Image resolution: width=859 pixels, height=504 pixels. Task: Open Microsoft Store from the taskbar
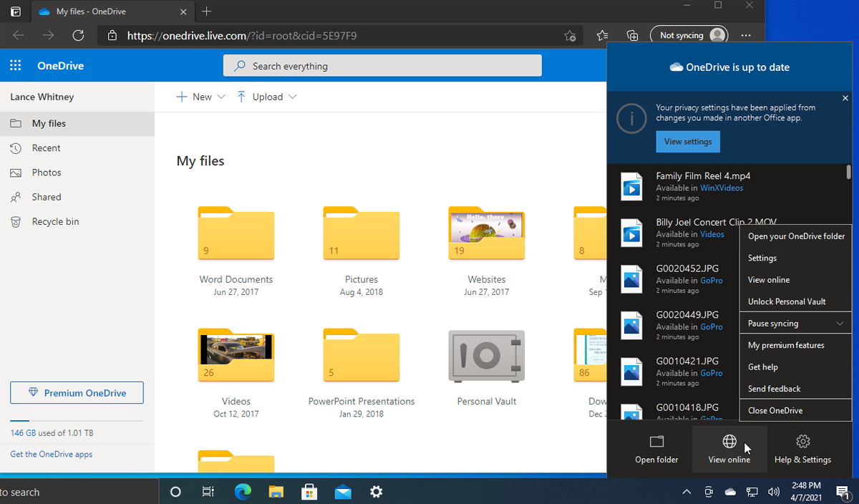pyautogui.click(x=309, y=492)
